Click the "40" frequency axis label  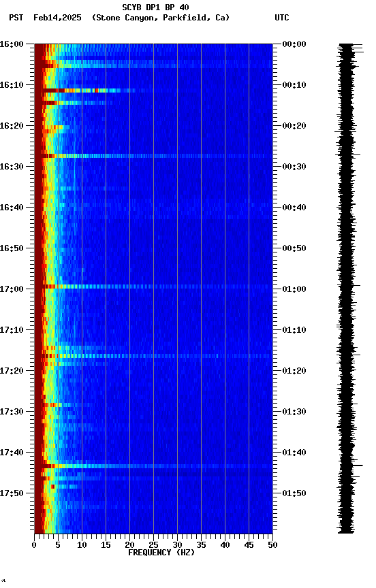[225, 545]
